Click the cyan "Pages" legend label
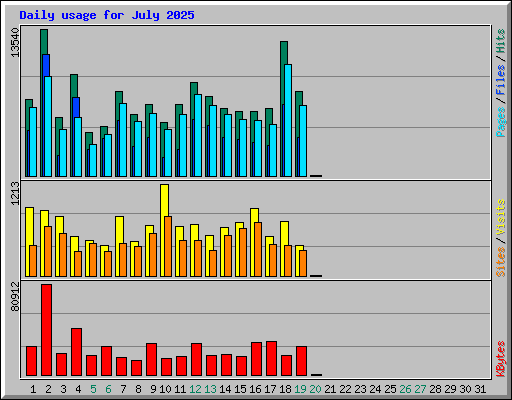Viewport: 512px width, 400px height. [500, 122]
